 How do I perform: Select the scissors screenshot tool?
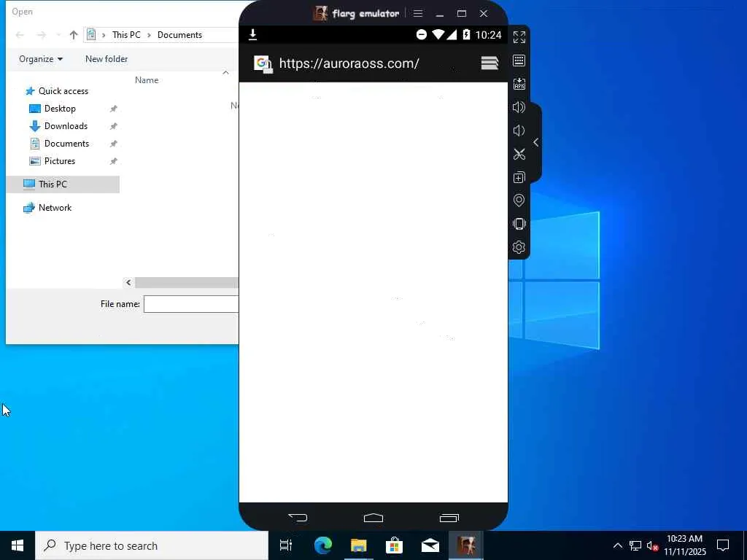coord(519,154)
